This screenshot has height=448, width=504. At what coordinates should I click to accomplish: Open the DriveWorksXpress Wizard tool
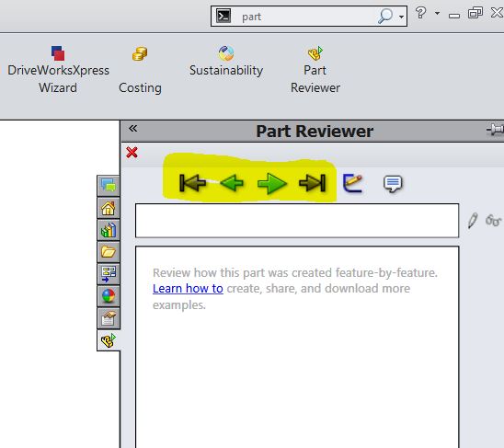point(58,70)
